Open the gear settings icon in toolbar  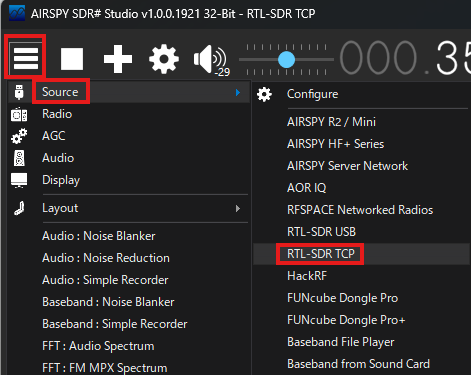(164, 59)
